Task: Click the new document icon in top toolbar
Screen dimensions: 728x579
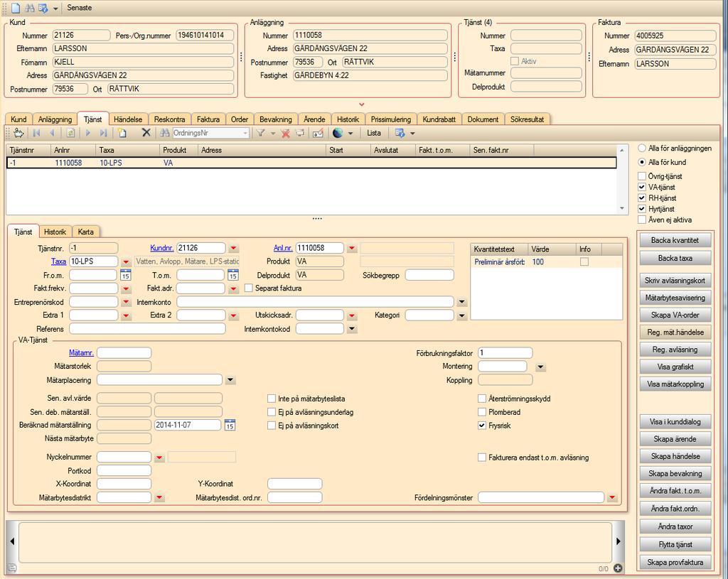Action: (x=16, y=8)
